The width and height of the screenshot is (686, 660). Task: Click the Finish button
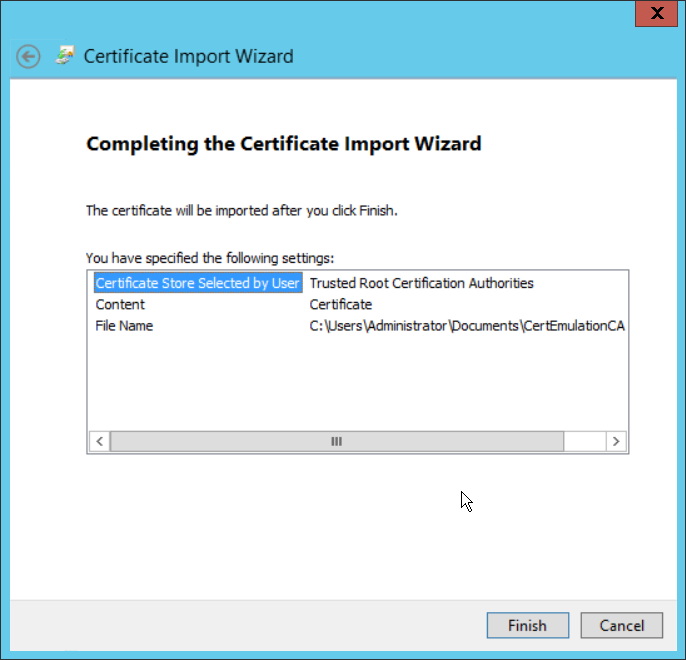526,625
